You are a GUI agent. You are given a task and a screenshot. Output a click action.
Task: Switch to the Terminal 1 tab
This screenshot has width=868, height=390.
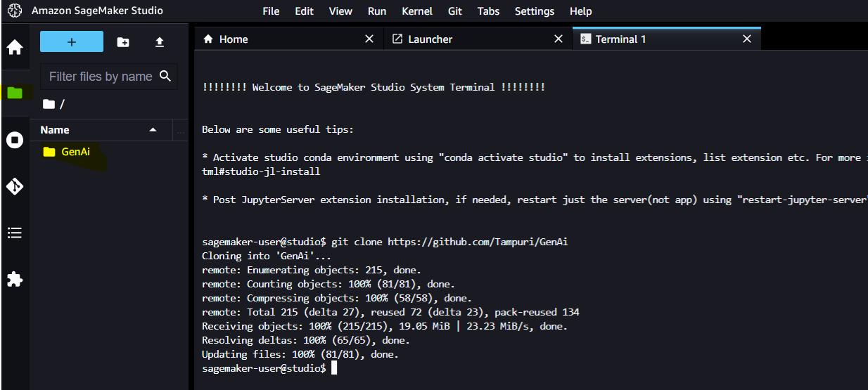[667, 39]
